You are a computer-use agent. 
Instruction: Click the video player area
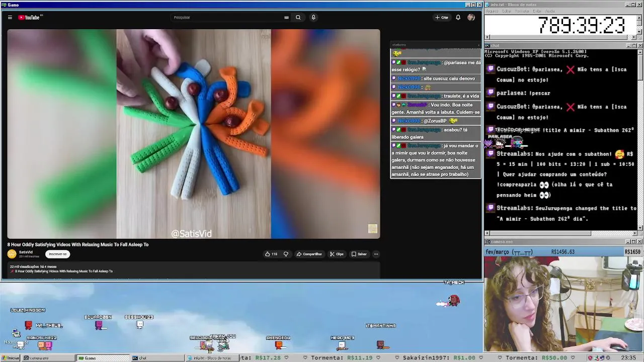tap(194, 134)
